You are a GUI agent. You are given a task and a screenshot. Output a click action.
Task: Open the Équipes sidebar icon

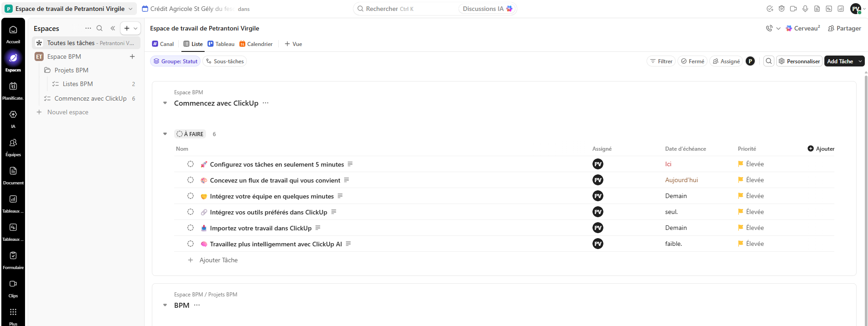point(13,143)
